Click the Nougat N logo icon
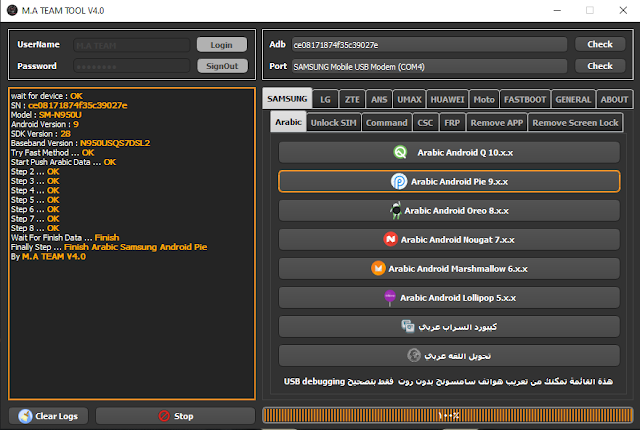Screen dimensions: 640x430 click(x=391, y=239)
